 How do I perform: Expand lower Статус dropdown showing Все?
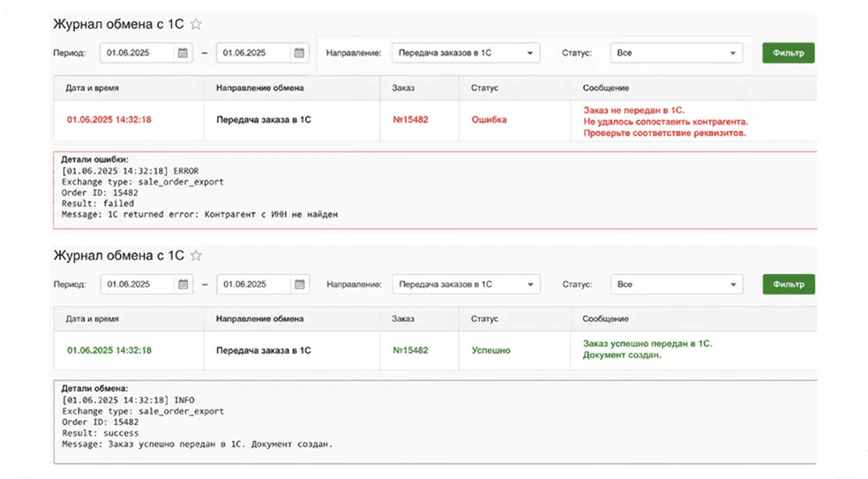click(677, 284)
